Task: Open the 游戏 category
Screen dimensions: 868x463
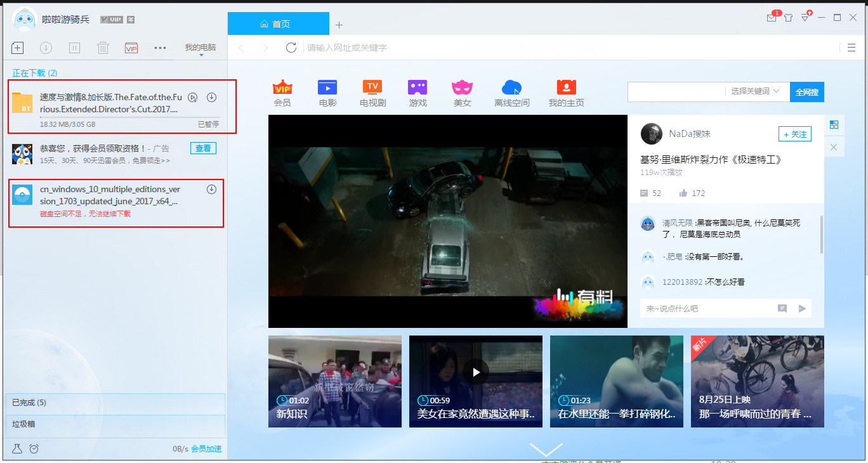Action: [418, 93]
